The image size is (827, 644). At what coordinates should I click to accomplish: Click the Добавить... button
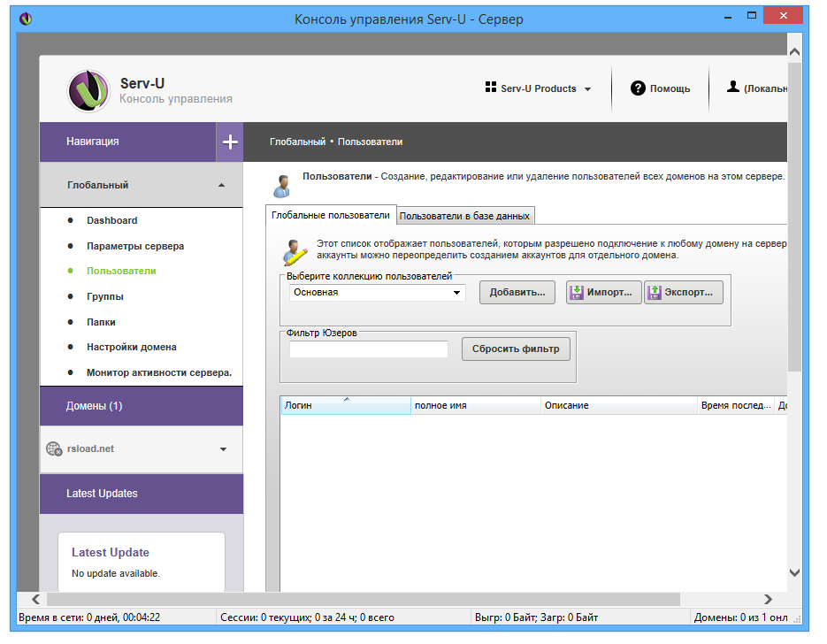517,292
